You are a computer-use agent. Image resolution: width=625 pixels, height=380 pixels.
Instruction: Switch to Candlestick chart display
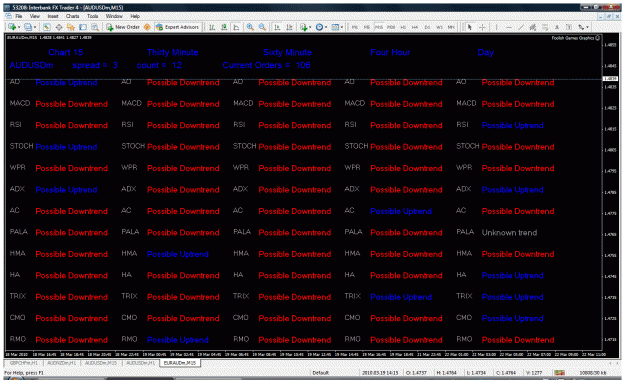coord(224,27)
